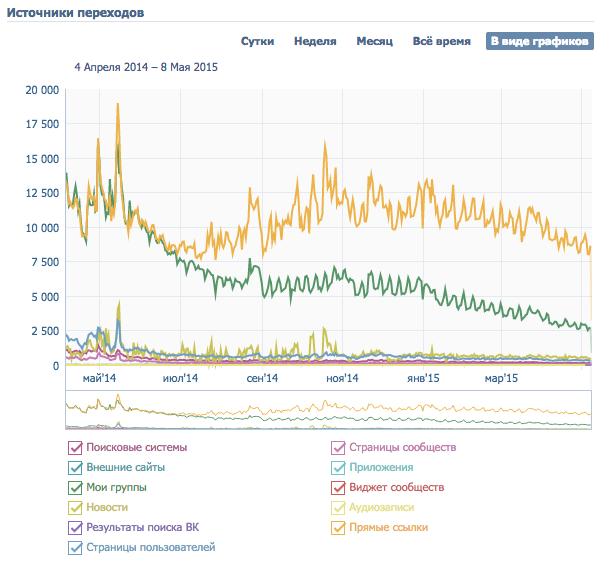
Task: Hide the Прямые ссылки series
Action: coord(338,527)
